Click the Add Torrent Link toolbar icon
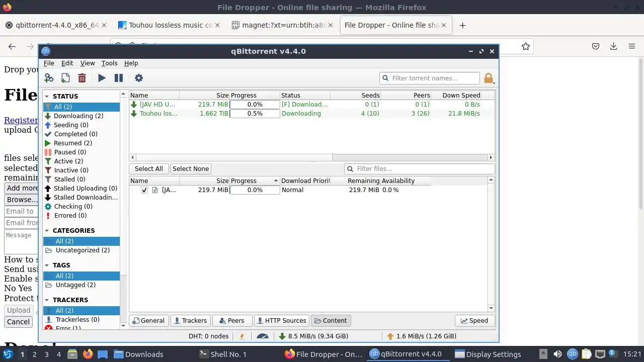This screenshot has width=644, height=362. [x=49, y=78]
